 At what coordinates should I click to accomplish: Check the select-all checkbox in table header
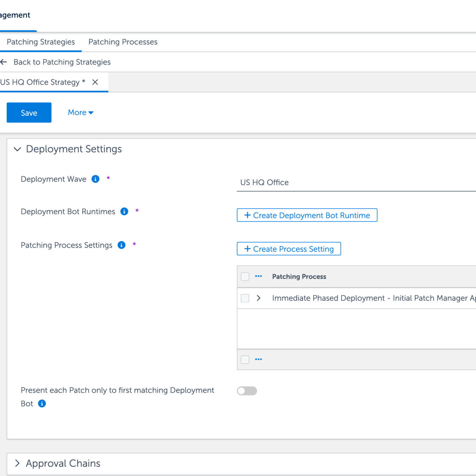tap(245, 276)
